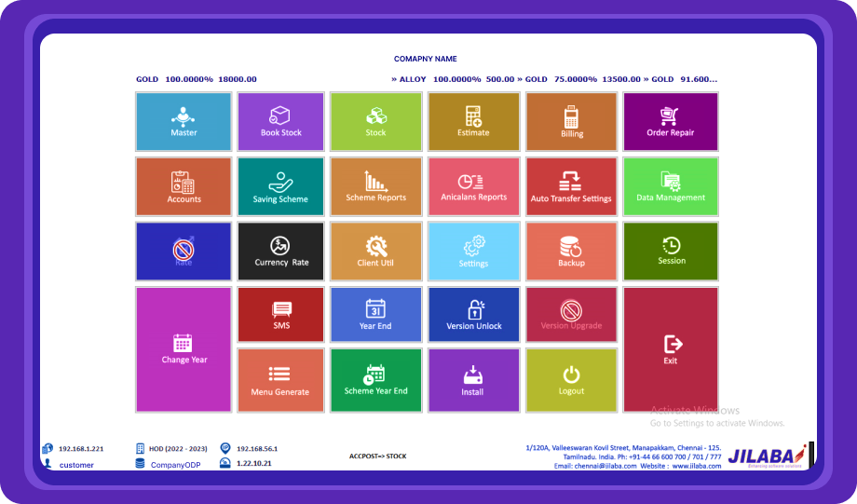Open the Book Stock tile

click(280, 122)
